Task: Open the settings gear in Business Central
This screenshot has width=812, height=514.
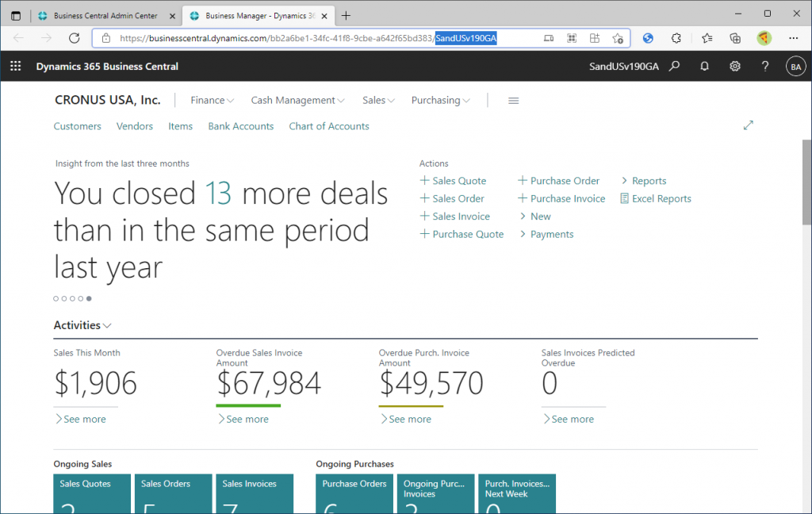Action: pyautogui.click(x=735, y=67)
